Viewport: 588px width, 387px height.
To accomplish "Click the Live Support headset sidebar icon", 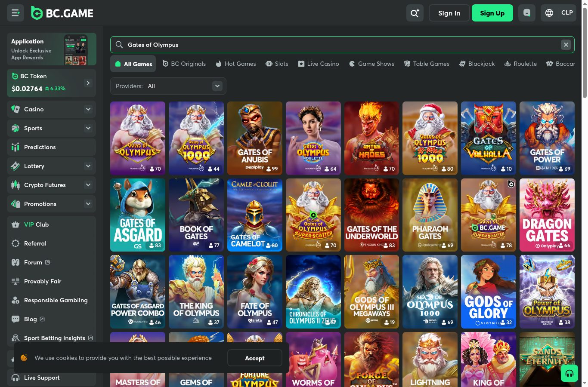I will [15, 378].
